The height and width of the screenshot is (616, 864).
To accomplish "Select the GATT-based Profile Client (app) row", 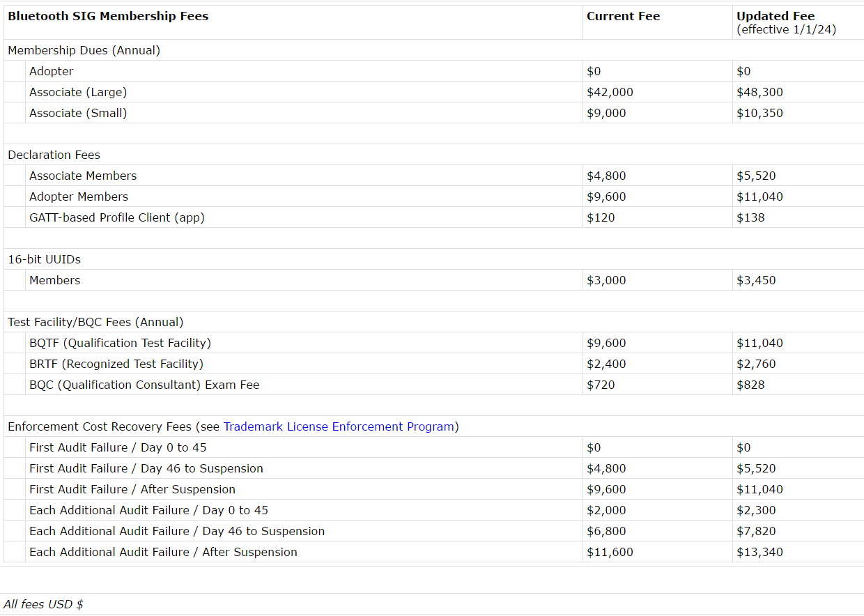I will [x=117, y=217].
